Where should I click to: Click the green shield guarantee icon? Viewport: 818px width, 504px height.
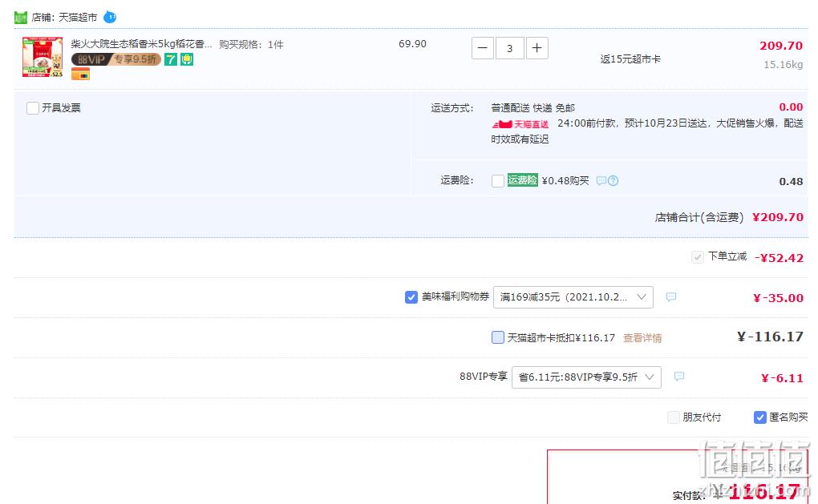(x=187, y=59)
